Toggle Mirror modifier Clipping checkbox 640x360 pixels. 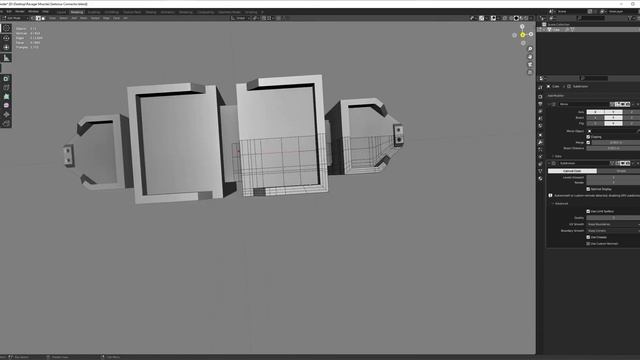588,137
